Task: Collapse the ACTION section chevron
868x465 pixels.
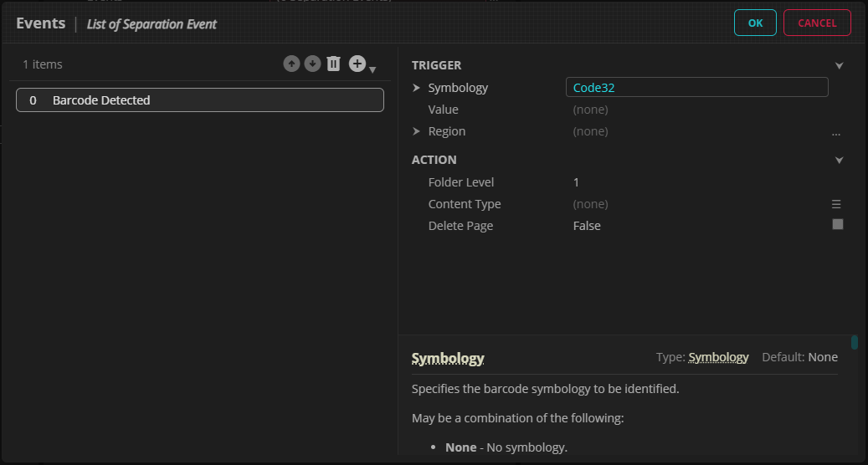Action: [839, 160]
